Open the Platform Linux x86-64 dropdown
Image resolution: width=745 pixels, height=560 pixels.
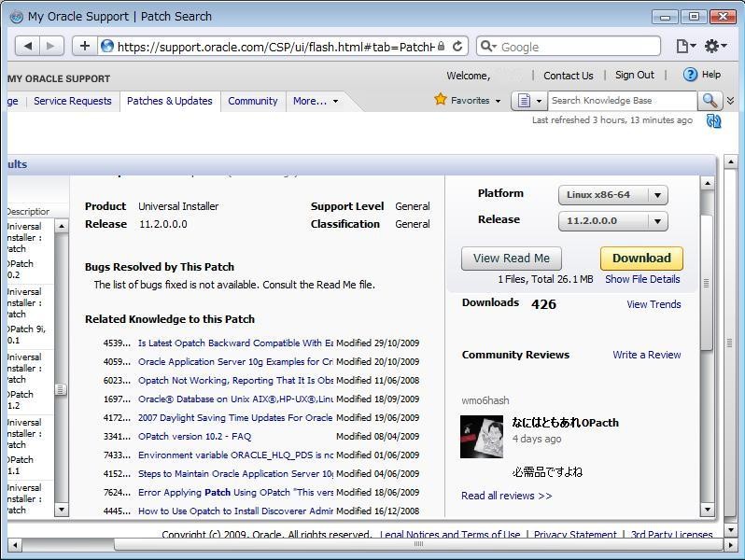(x=613, y=195)
